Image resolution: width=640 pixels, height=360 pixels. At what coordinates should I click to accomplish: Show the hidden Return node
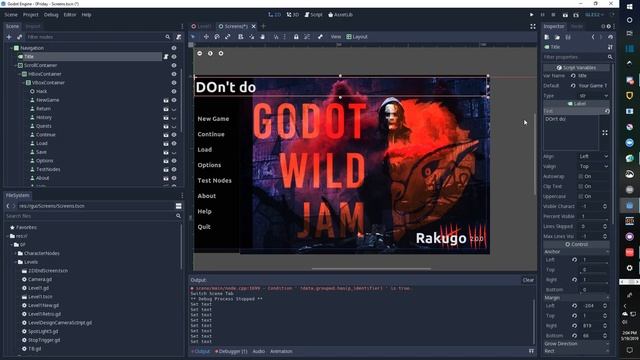click(x=174, y=109)
